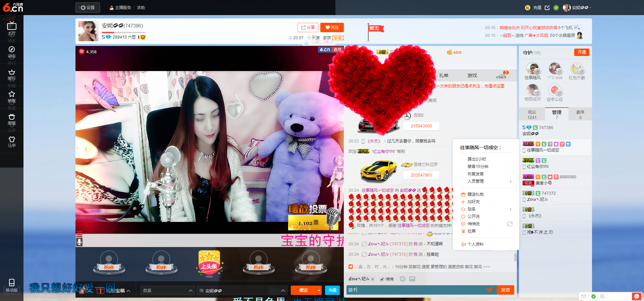Click the 分享 share button
This screenshot has height=301, width=644.
(308, 27)
